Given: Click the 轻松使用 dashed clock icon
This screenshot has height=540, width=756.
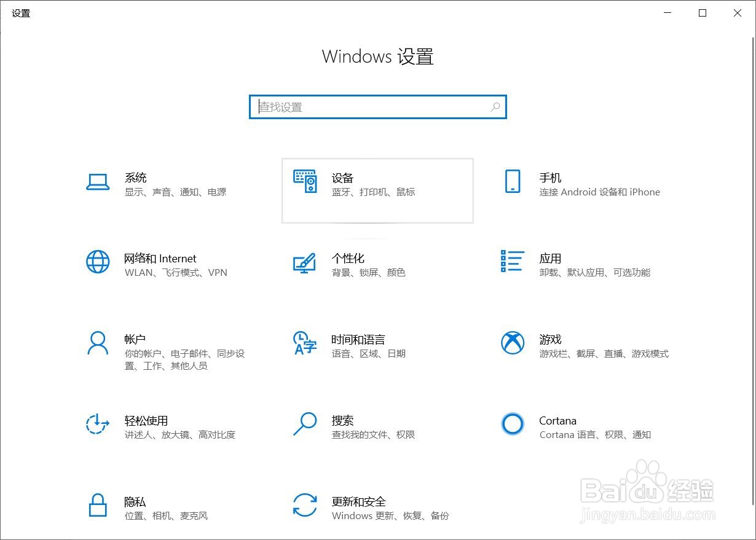Looking at the screenshot, I should click(98, 424).
